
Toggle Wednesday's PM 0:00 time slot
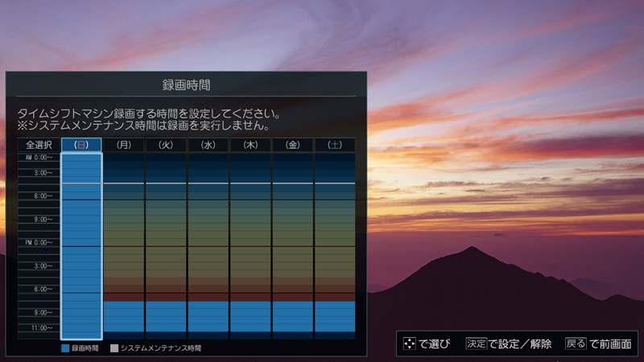pyautogui.click(x=208, y=242)
